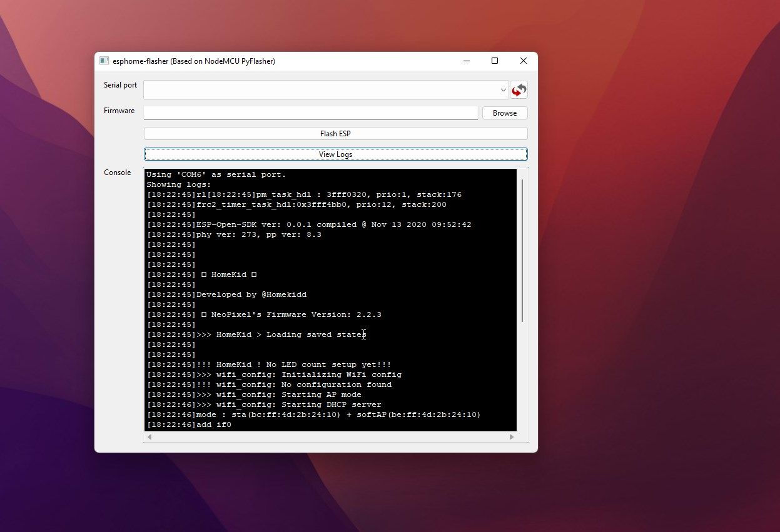Click the "Starting DHCP server" log line
The image size is (780, 532).
pos(264,404)
